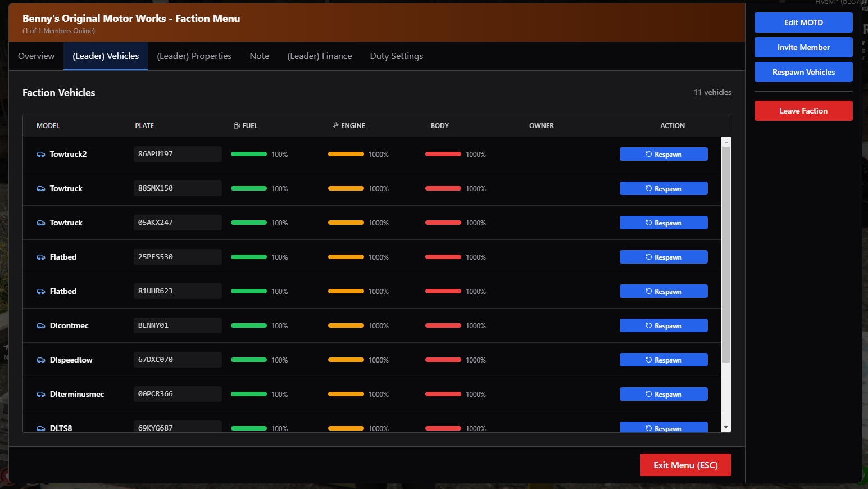
Task: Click the car icon beside Dlcontmec
Action: (x=41, y=326)
